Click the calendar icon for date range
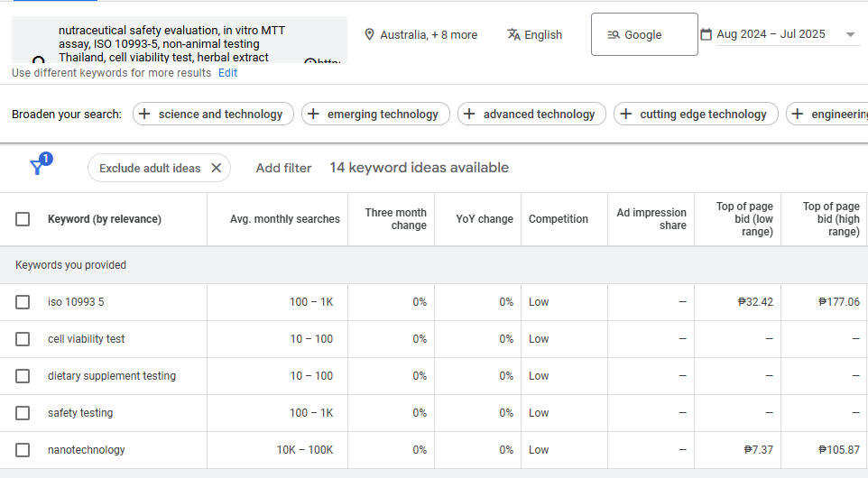 click(x=706, y=34)
